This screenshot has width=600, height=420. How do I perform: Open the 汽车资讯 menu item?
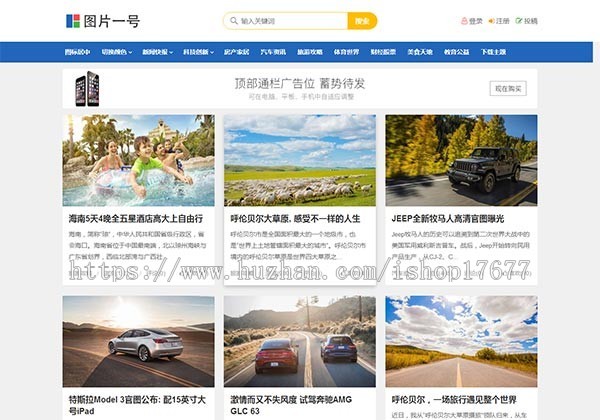click(x=273, y=52)
